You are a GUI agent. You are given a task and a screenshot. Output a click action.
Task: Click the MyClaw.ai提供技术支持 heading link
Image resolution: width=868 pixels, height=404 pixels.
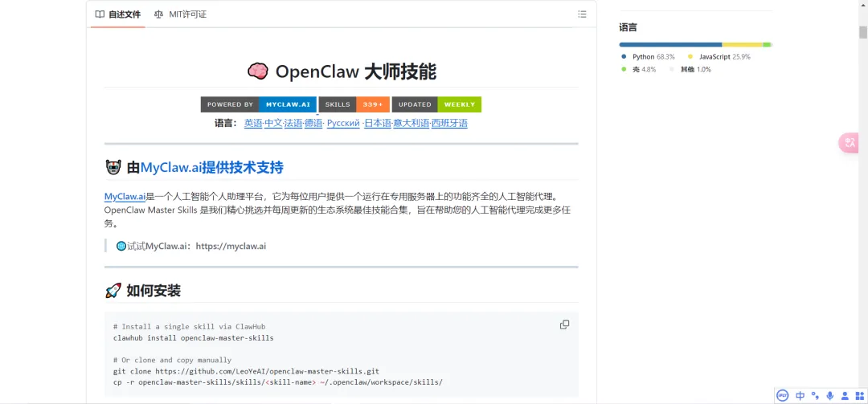coord(211,167)
